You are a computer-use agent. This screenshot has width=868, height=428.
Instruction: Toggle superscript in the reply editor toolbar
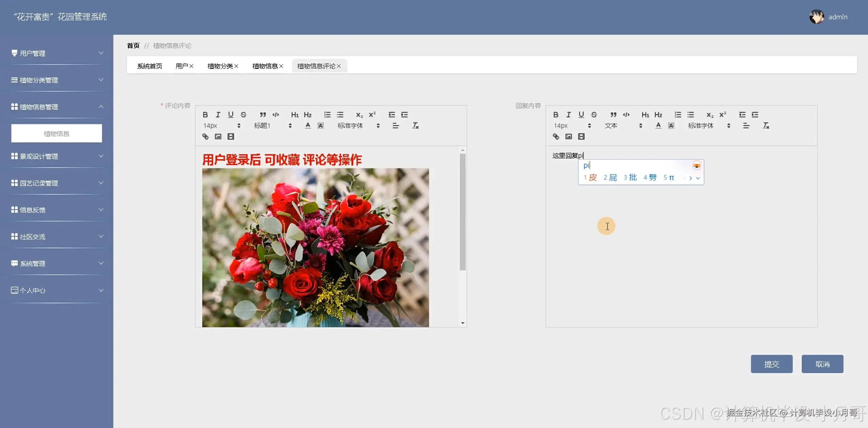point(723,115)
